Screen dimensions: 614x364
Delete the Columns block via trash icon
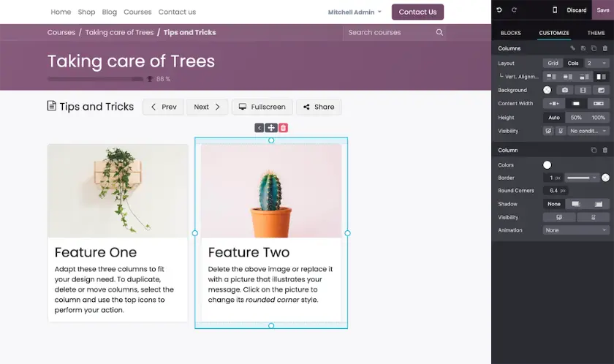605,48
